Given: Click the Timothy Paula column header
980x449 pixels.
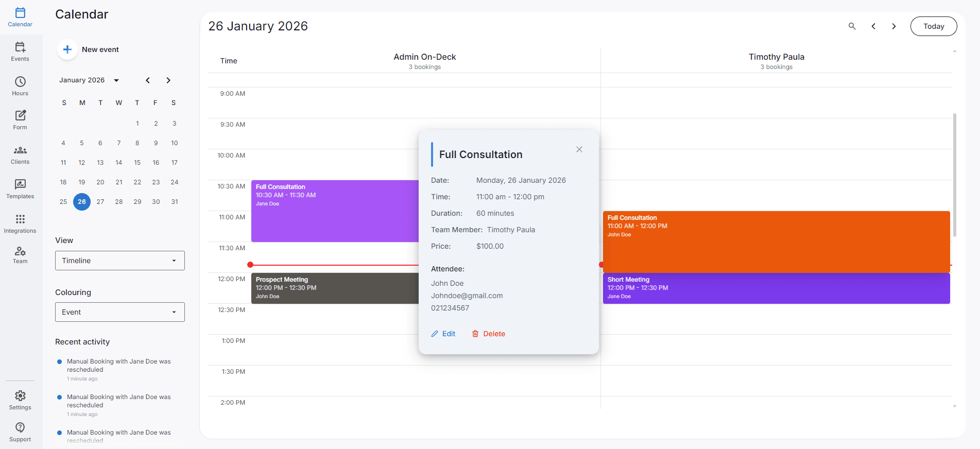Looking at the screenshot, I should pos(777,61).
